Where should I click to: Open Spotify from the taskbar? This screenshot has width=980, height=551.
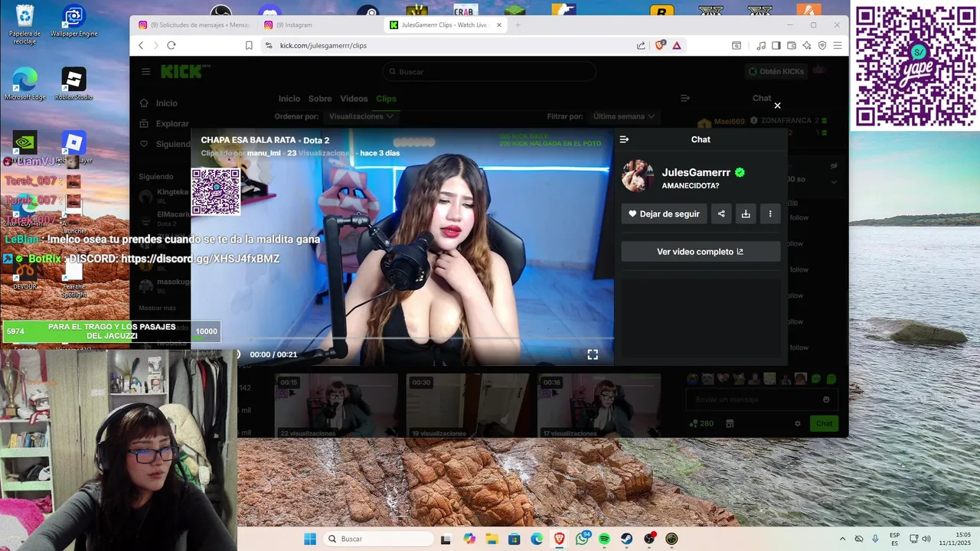pos(604,539)
